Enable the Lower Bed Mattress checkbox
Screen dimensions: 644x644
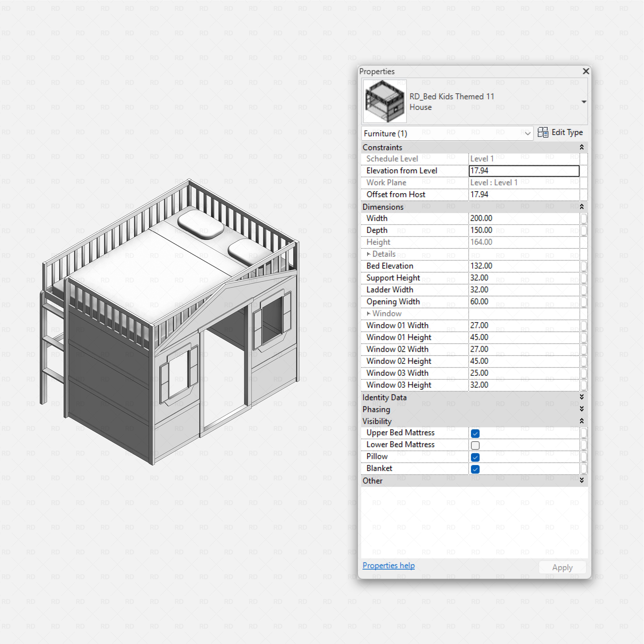tap(475, 445)
